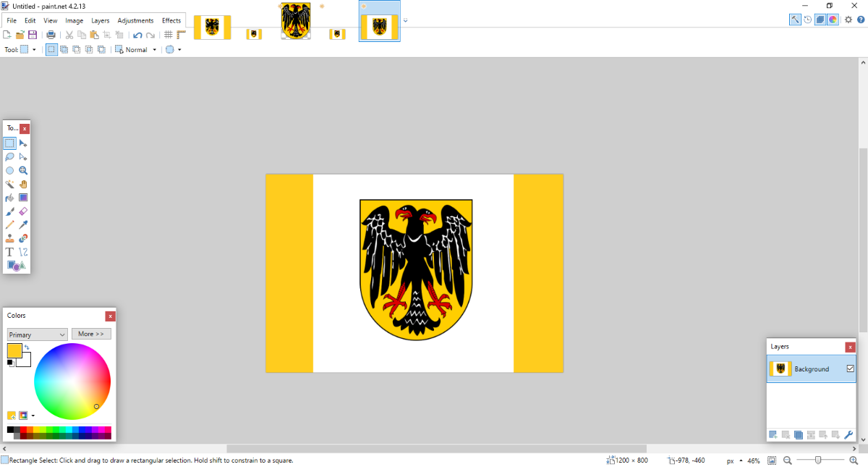Viewport: 868px width, 467px height.
Task: Open the Edit menu
Action: pyautogui.click(x=30, y=20)
